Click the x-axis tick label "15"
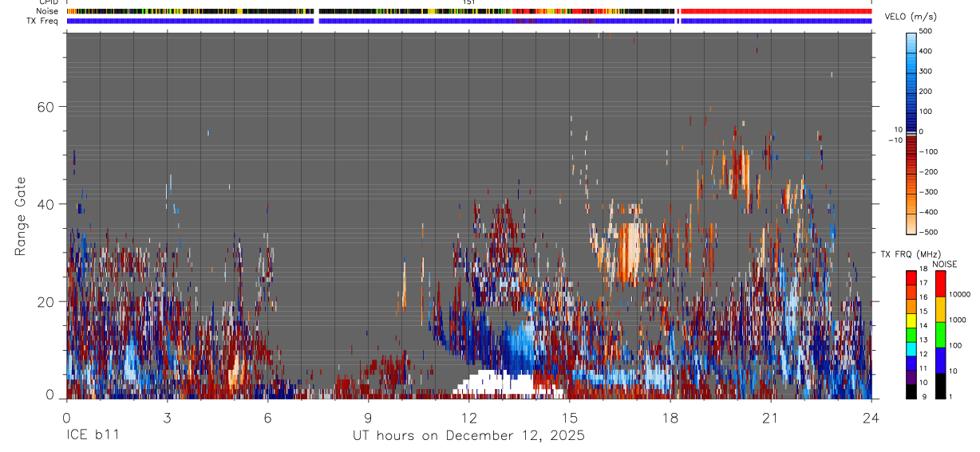980x452 pixels. pos(570,418)
